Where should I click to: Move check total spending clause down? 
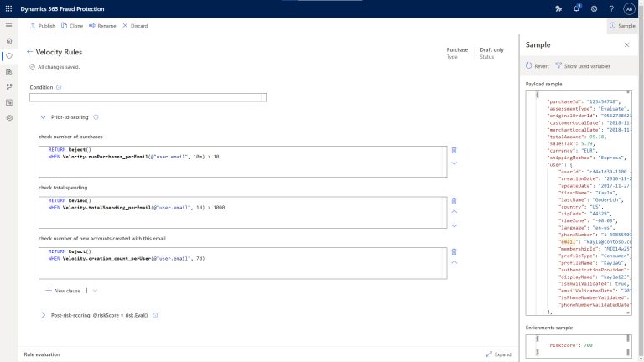pyautogui.click(x=454, y=225)
